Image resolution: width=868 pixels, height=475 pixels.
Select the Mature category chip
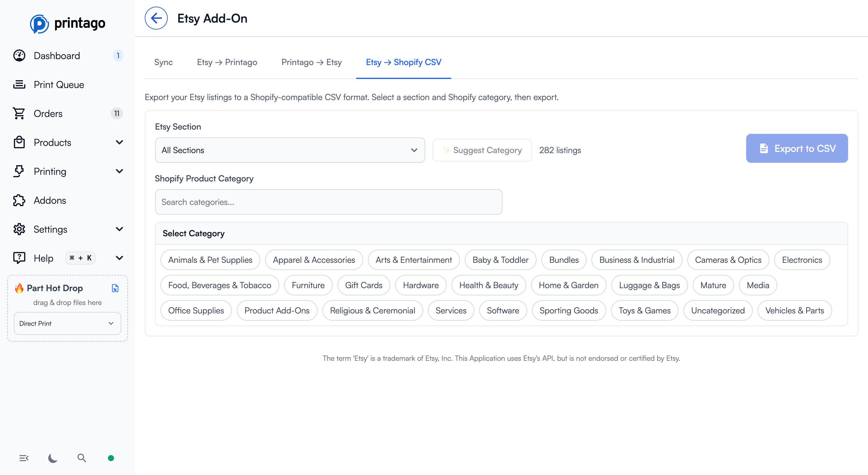pyautogui.click(x=713, y=285)
